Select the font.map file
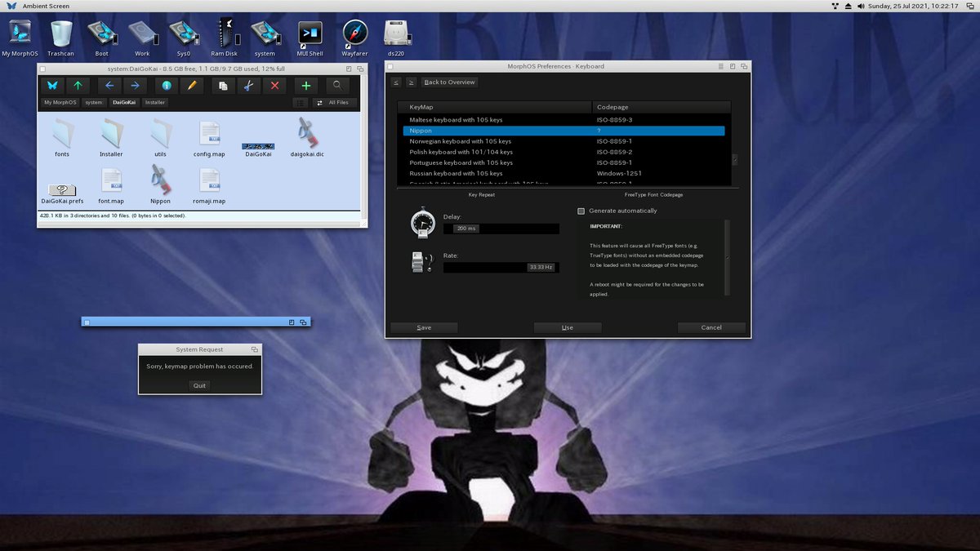Viewport: 980px width, 551px height. (x=111, y=184)
